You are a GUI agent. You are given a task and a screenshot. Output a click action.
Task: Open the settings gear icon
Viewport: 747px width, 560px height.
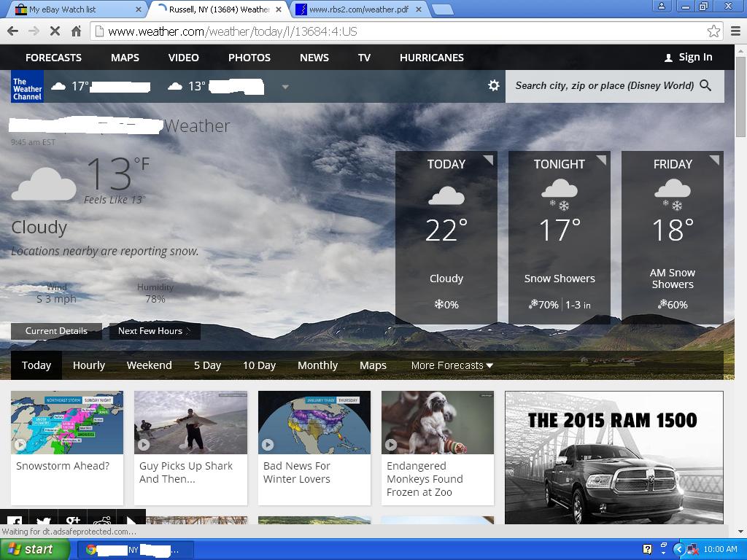[494, 85]
